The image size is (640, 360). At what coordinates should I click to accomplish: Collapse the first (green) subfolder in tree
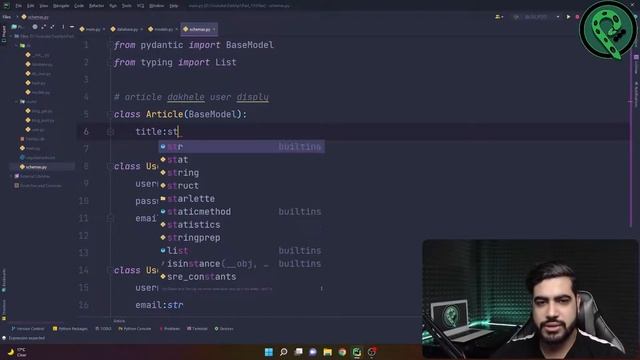click(x=17, y=46)
